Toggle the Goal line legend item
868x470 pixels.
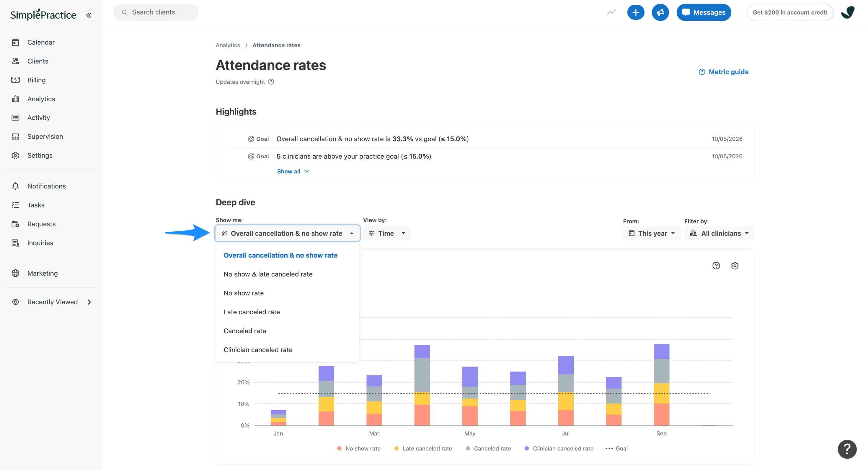click(617, 448)
